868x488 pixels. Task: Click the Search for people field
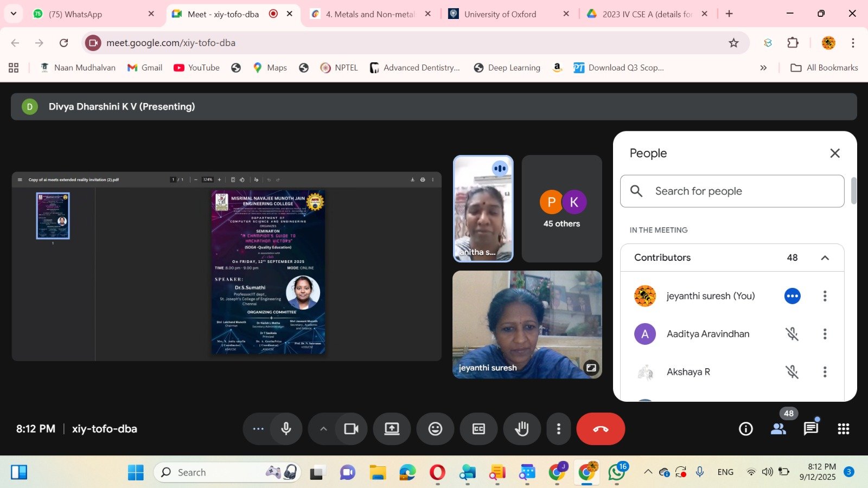point(732,191)
